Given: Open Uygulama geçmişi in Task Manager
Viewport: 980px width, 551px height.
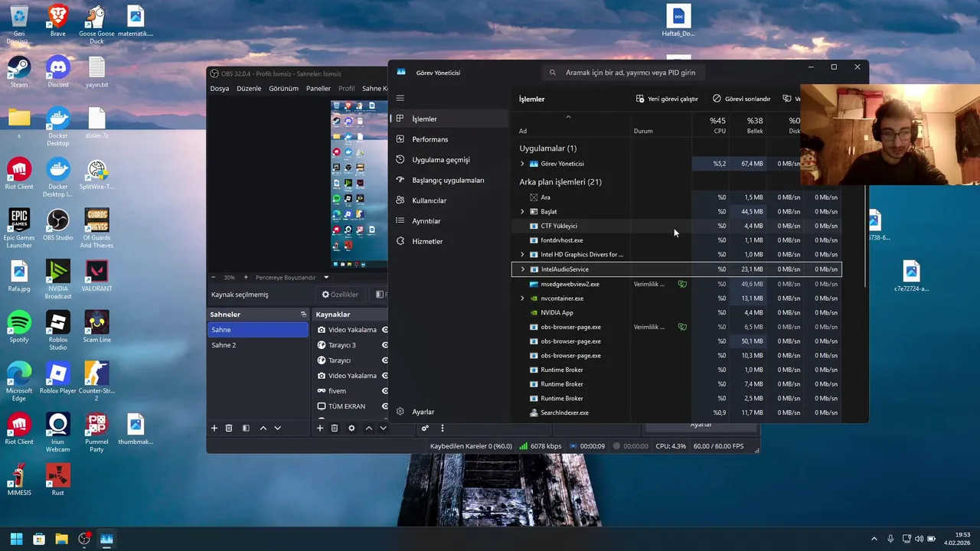Looking at the screenshot, I should [449, 160].
